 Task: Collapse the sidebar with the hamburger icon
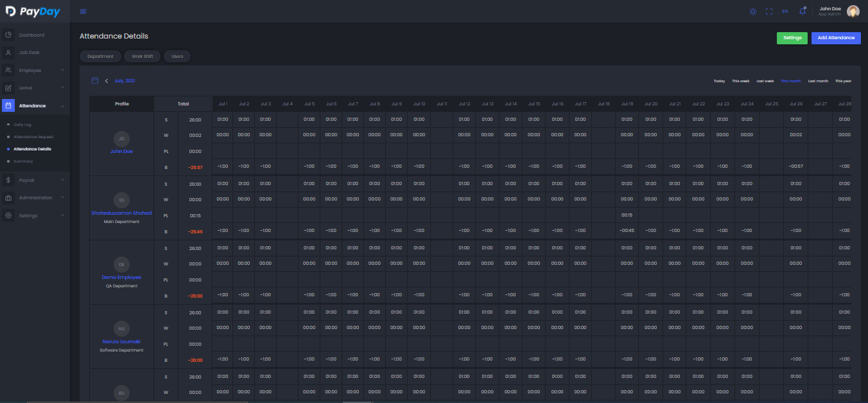pos(83,12)
